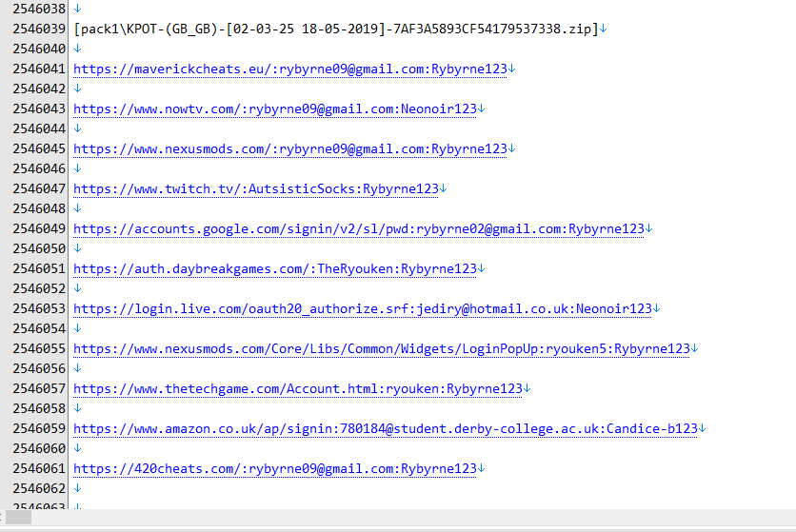Open the nexusmods.com link on line 2546045
The image size is (796, 532).
pyautogui.click(x=289, y=149)
